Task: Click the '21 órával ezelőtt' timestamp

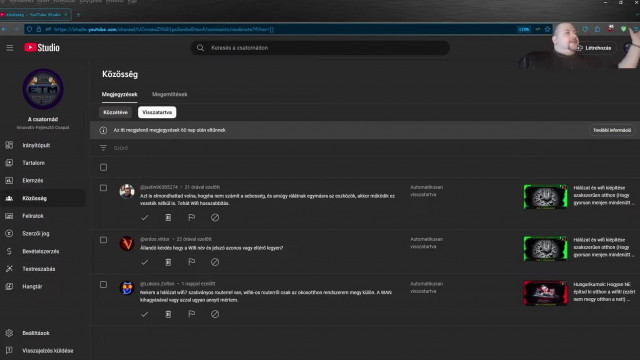Action: tap(202, 187)
